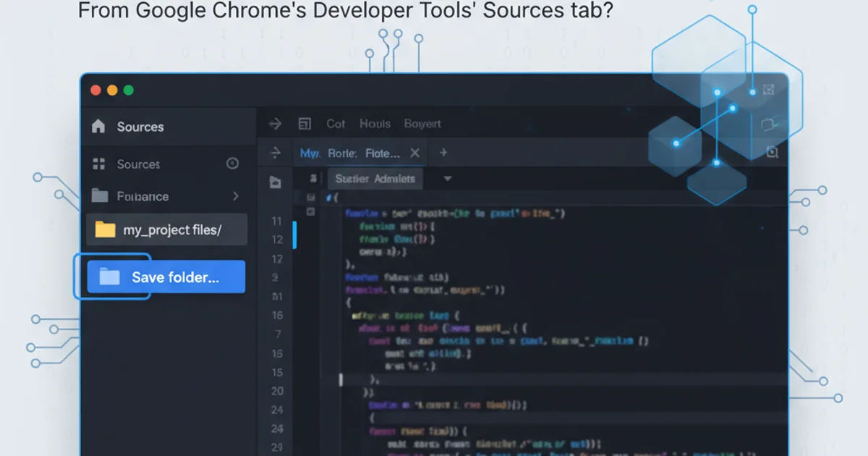Expand the Forbance folder chevron
This screenshot has height=456, width=868.
coord(236,196)
